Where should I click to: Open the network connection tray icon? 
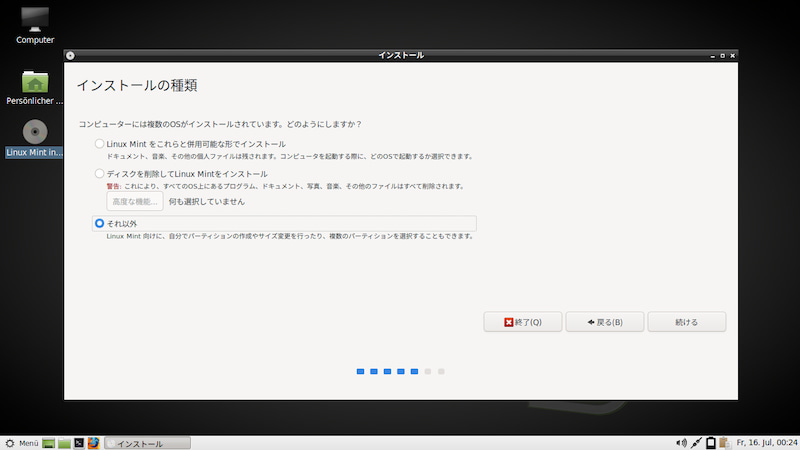pos(696,443)
